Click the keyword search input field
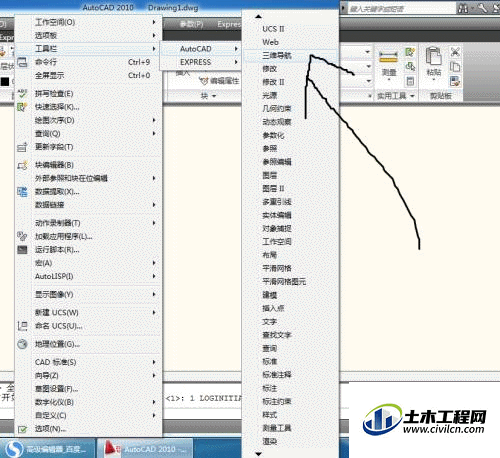This screenshot has width=500, height=458. coord(402,8)
